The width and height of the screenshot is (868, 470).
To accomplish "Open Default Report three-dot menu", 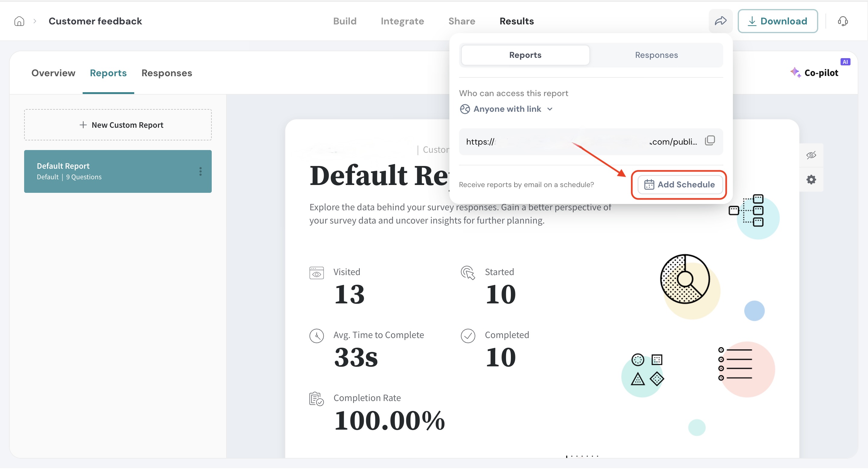I will point(201,172).
